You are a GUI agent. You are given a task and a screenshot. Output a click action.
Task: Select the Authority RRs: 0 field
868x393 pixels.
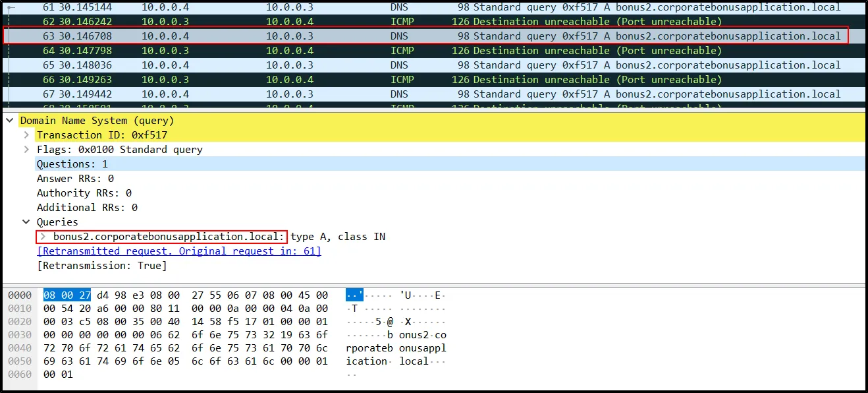[x=84, y=193]
